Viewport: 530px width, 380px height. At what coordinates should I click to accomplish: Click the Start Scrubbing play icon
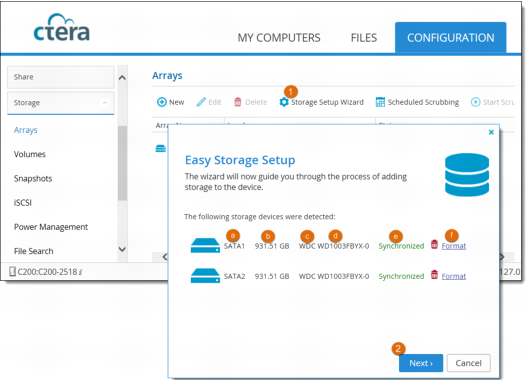point(475,102)
